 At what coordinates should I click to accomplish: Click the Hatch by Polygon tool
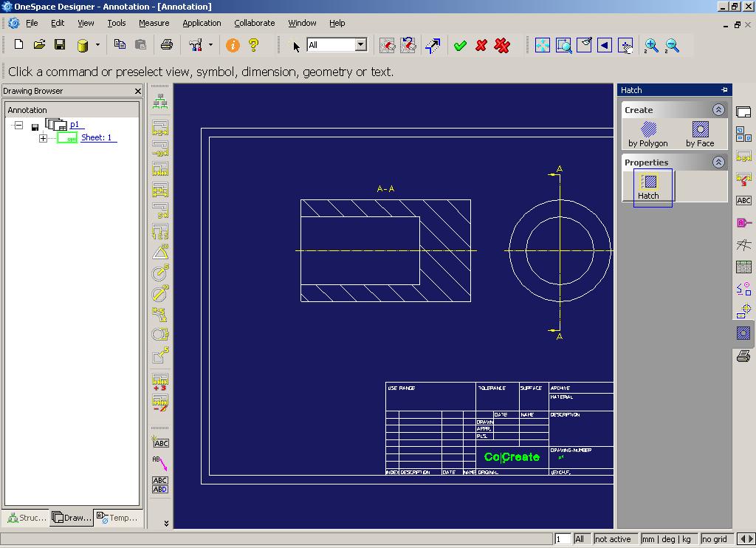point(647,134)
